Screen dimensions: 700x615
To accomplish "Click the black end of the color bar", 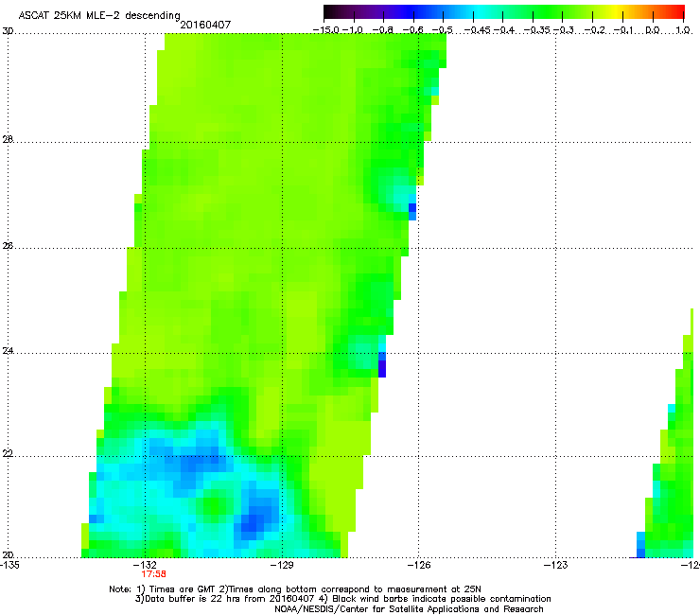I will [330, 11].
